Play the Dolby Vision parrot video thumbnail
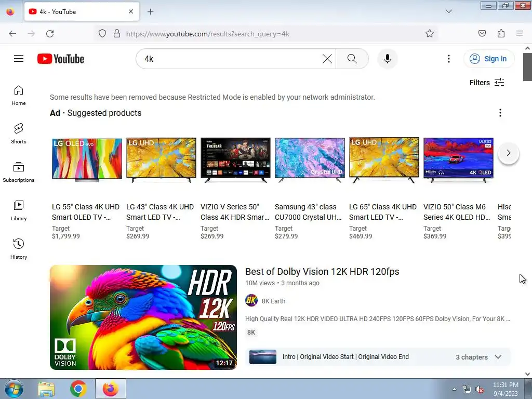The width and height of the screenshot is (532, 399). (143, 317)
